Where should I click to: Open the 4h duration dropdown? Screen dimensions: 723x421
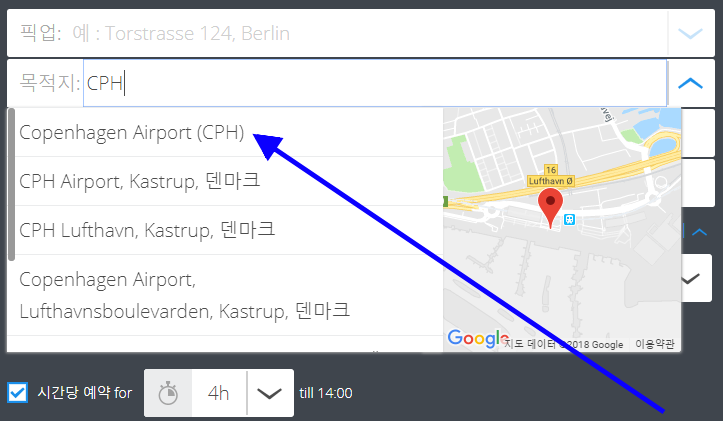click(x=269, y=393)
